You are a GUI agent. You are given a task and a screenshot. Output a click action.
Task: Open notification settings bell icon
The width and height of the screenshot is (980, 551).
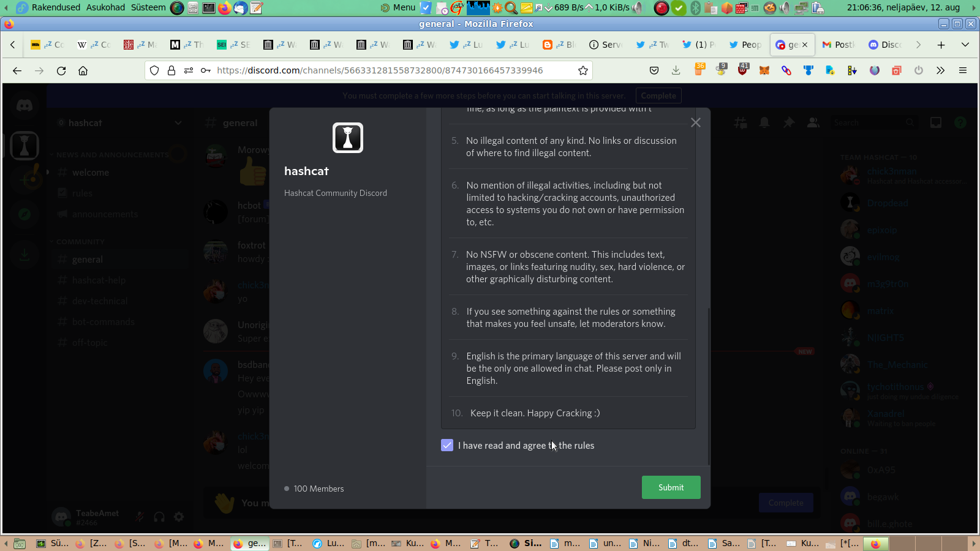(764, 122)
